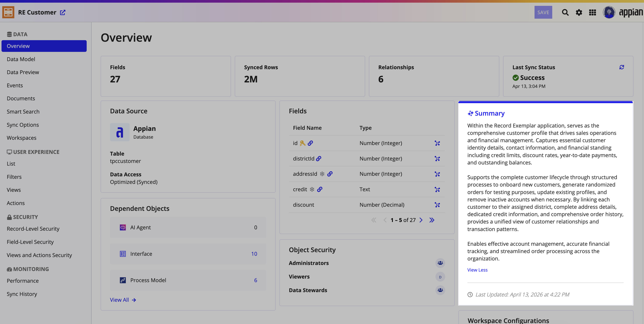Click the relationship icon in id row
The height and width of the screenshot is (324, 644).
pos(437,143)
